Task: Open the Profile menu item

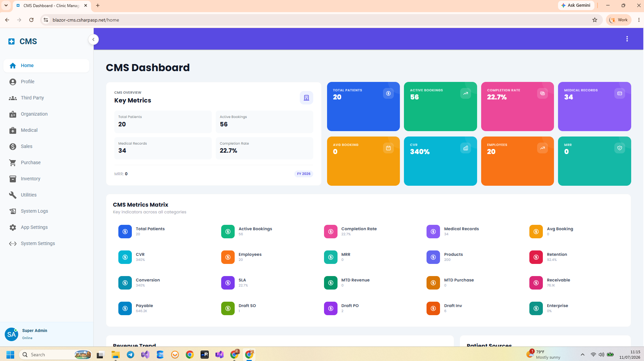Action: [x=47, y=82]
